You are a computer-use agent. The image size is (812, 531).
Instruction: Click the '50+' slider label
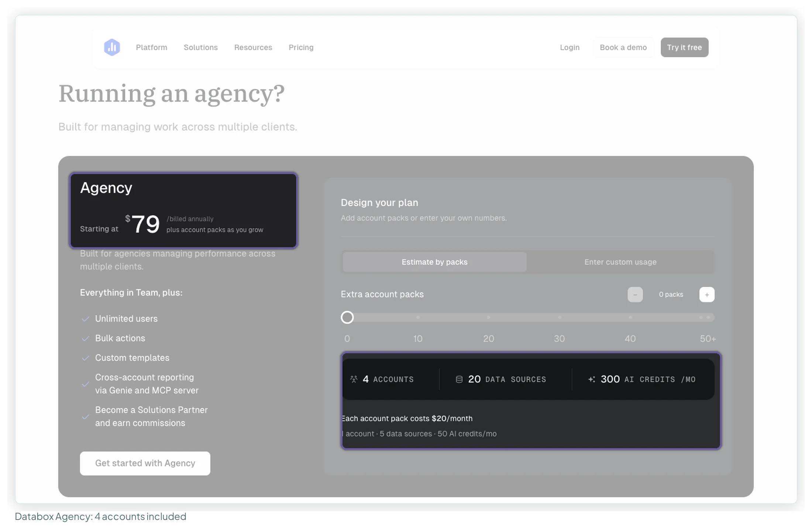(708, 339)
